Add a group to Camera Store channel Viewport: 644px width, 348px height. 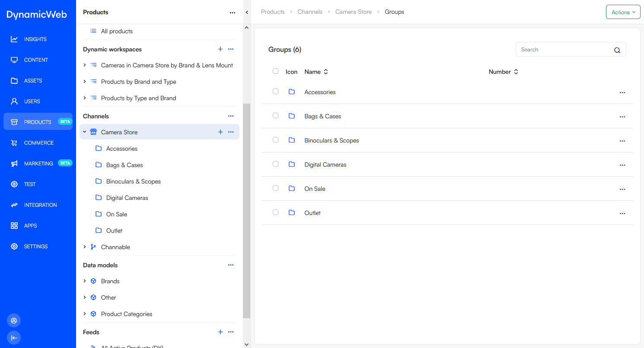point(220,132)
